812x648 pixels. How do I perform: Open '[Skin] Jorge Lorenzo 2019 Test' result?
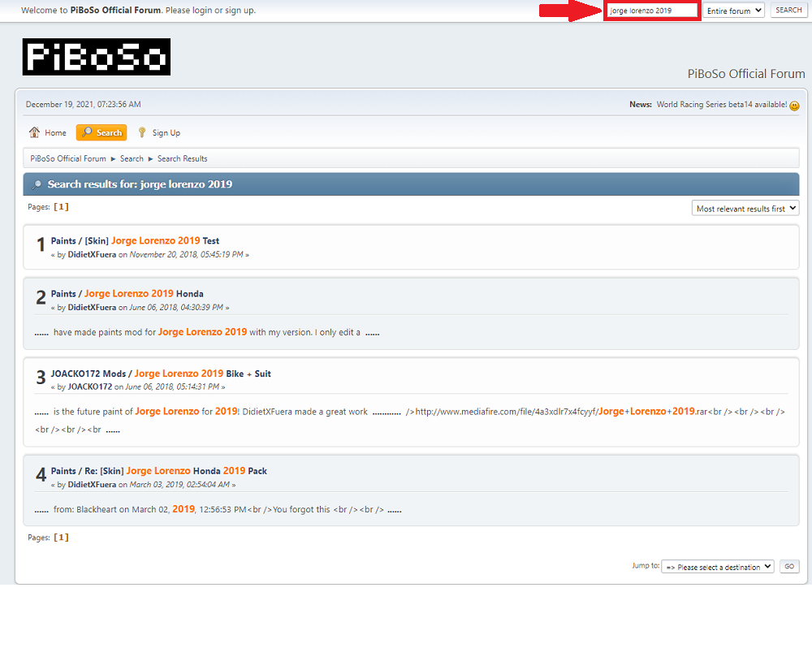point(152,241)
